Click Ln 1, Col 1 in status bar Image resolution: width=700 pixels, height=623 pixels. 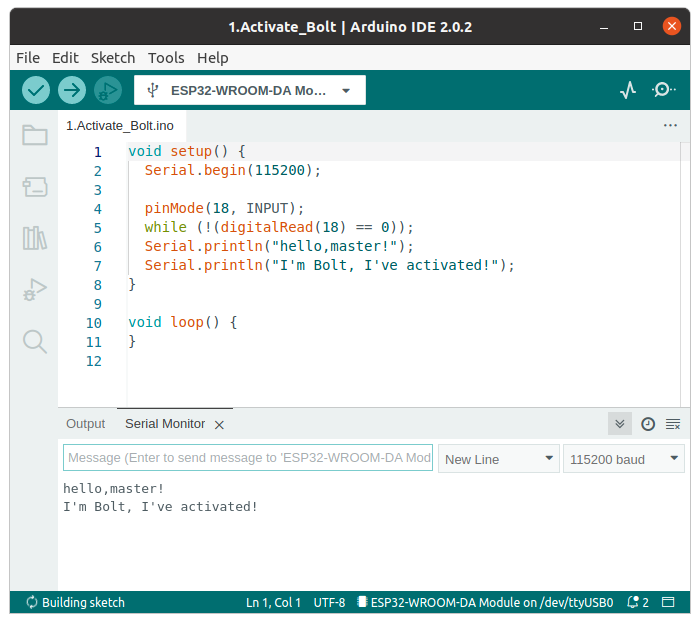[273, 602]
